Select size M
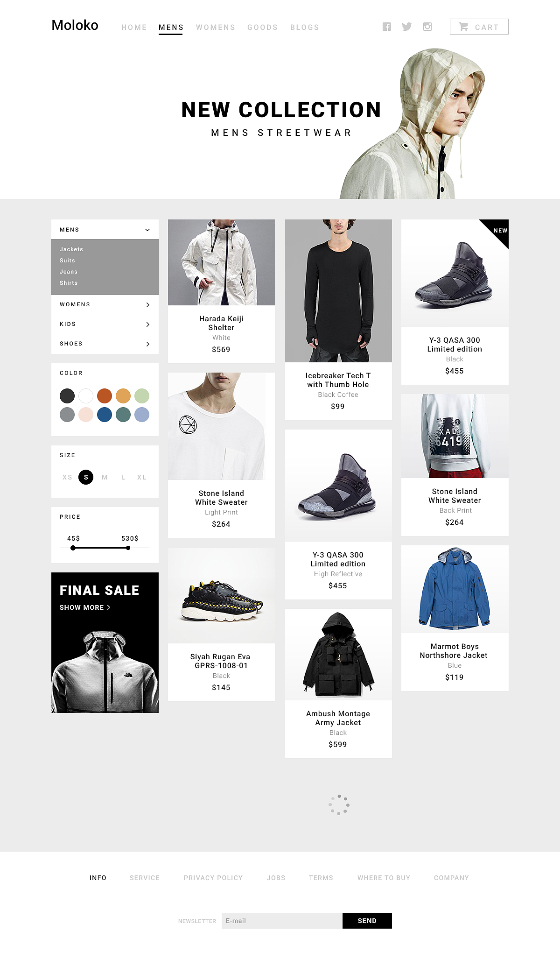The image size is (560, 973). pyautogui.click(x=105, y=477)
